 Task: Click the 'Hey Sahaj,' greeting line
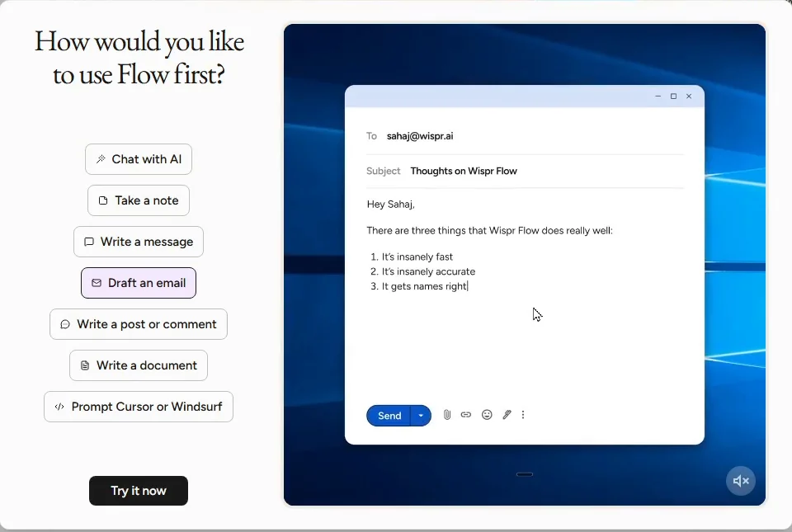[x=390, y=205]
